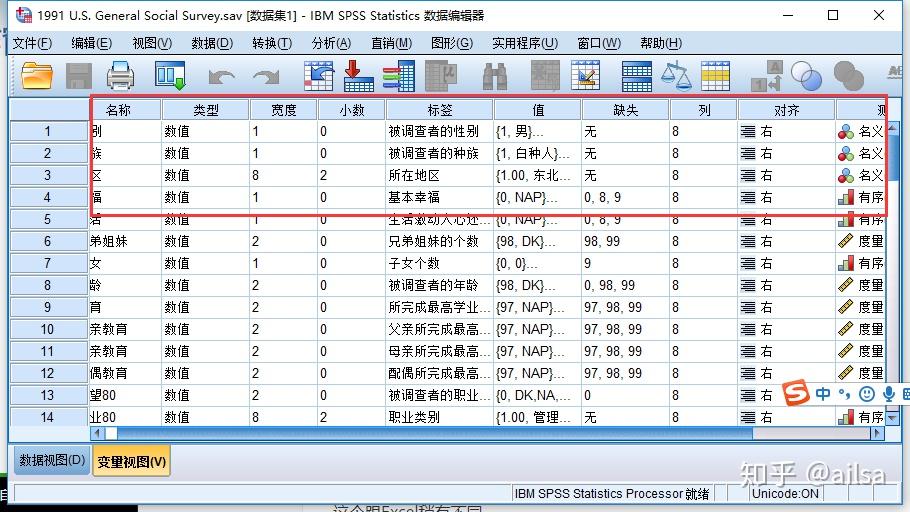Click the Go to case icon
The image size is (910, 512).
point(319,76)
